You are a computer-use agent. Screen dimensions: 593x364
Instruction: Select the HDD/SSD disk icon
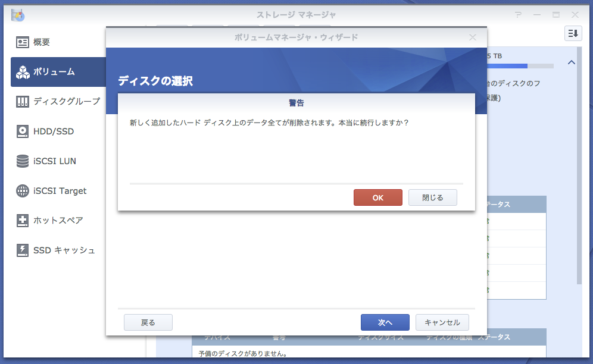(x=23, y=131)
